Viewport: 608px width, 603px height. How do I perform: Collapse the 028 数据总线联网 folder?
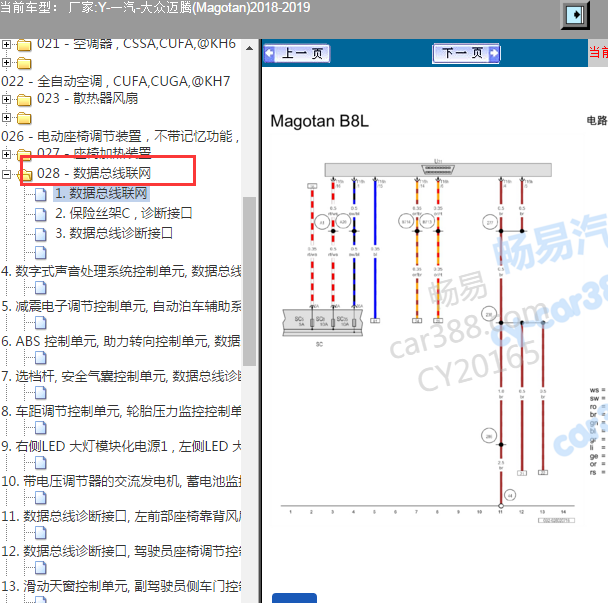[x=6, y=174]
